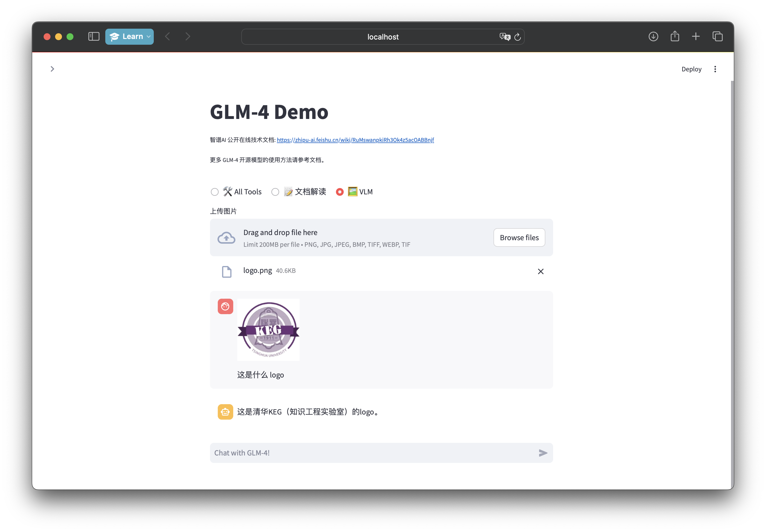Click the assistant robot avatar icon
766x532 pixels.
click(x=225, y=412)
